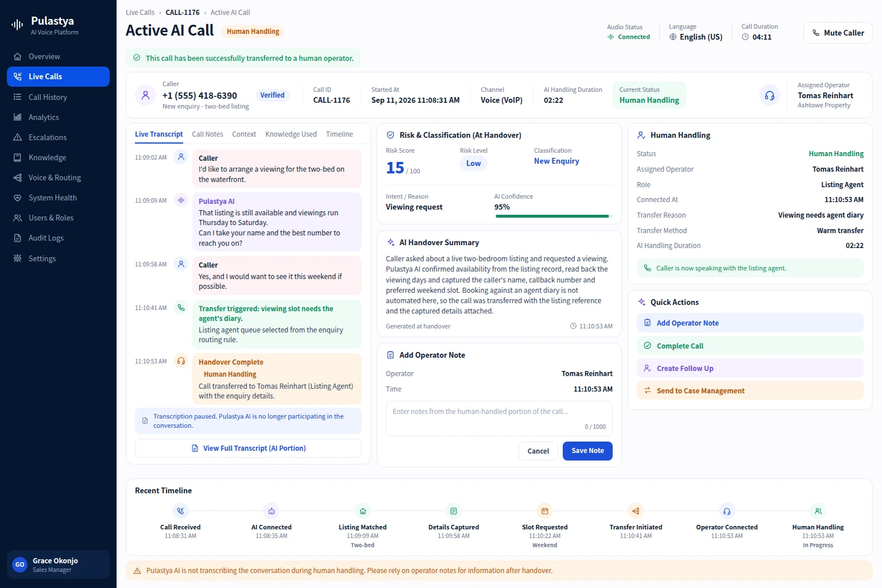This screenshot has height=588, width=882.
Task: Click the Details Captured timeline icon
Action: (454, 510)
